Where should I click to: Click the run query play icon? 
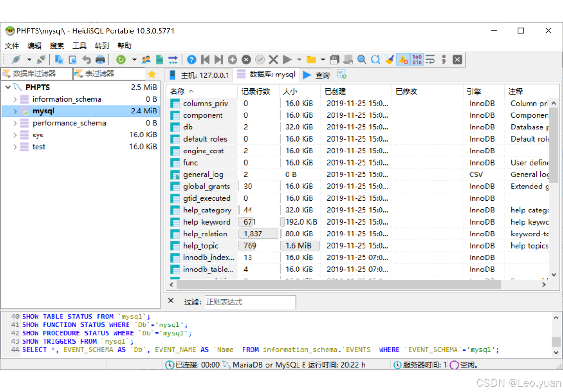coord(288,60)
